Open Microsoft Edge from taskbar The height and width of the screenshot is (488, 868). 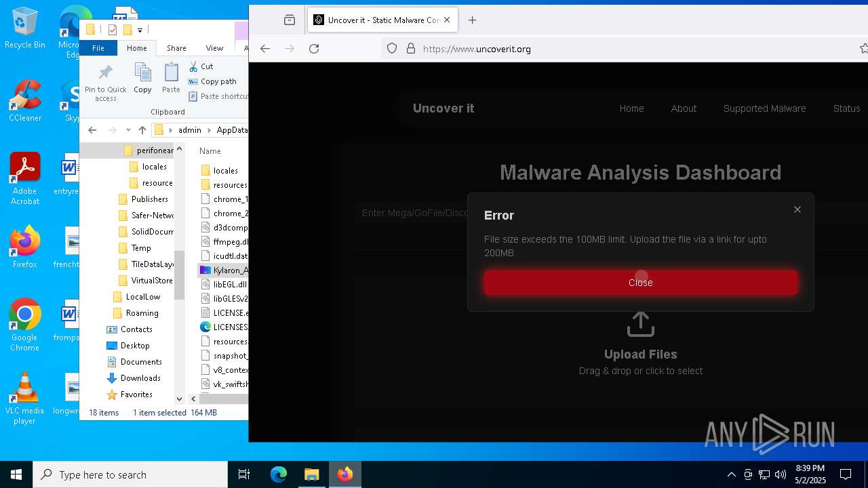point(279,474)
